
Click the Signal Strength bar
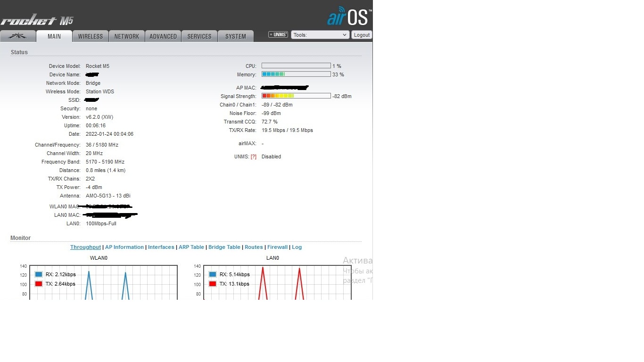click(x=296, y=96)
